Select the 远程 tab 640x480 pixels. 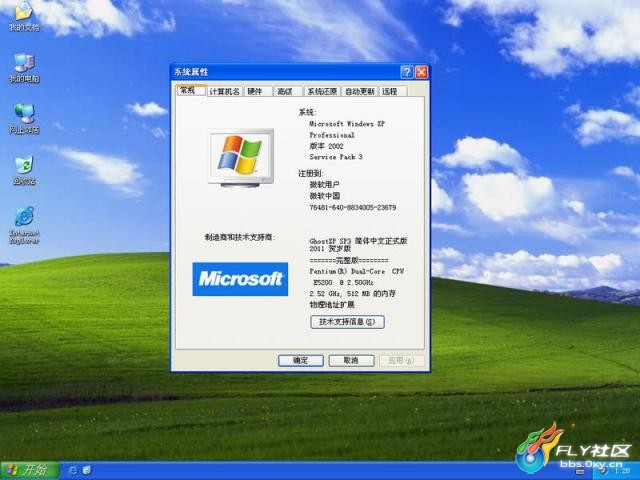tap(393, 91)
